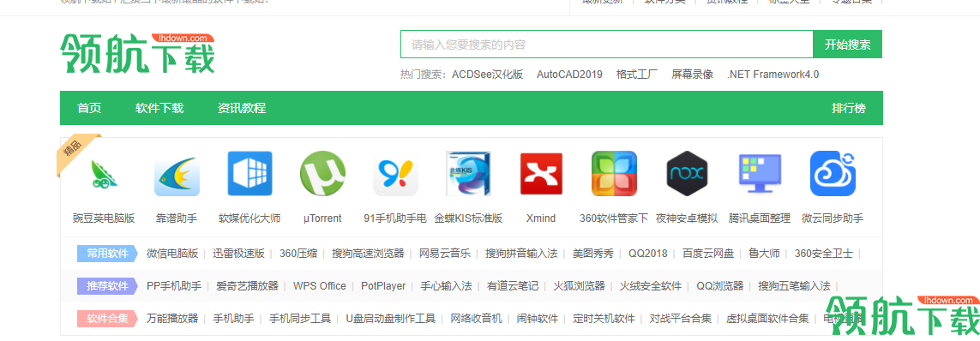Open 排行榜 in navigation bar

[849, 108]
